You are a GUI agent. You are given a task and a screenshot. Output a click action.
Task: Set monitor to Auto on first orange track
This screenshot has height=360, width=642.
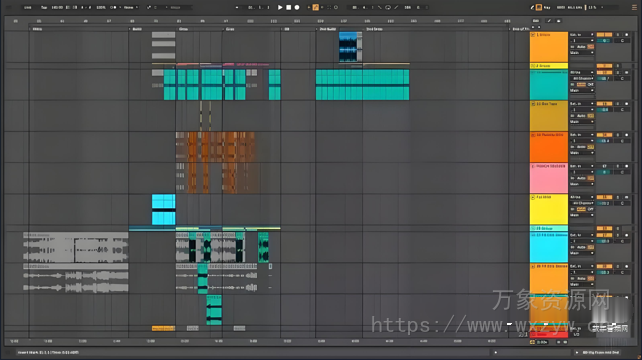click(x=581, y=47)
